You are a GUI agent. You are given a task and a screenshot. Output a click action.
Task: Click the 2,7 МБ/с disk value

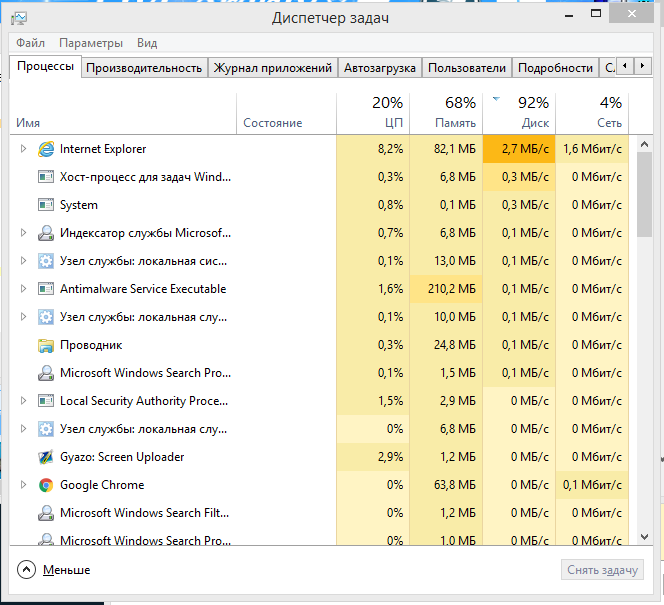tap(525, 149)
